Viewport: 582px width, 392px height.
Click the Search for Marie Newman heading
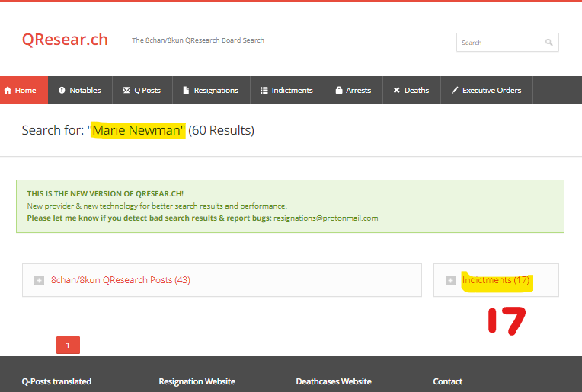click(138, 131)
